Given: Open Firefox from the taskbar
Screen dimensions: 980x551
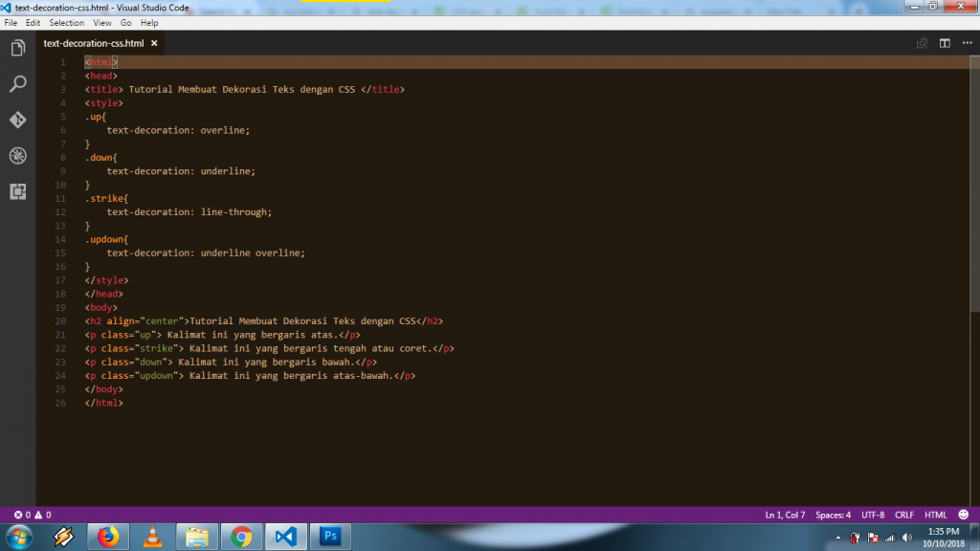Looking at the screenshot, I should tap(108, 537).
